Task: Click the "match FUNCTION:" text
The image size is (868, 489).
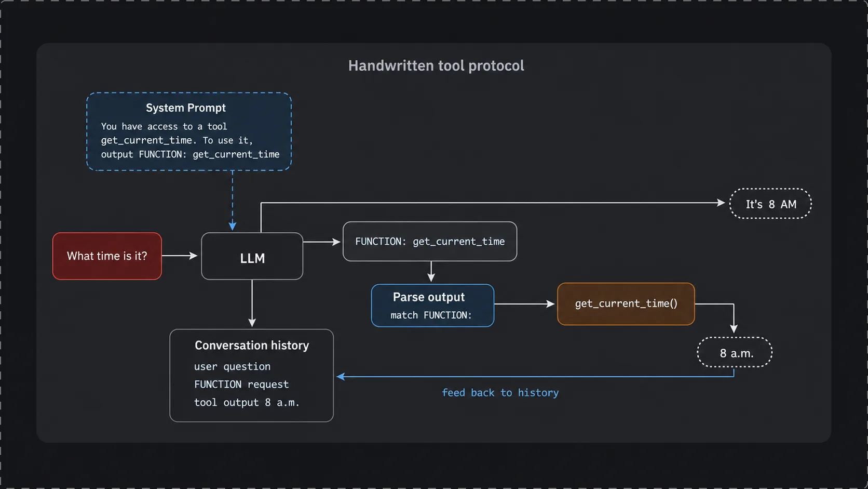Action: [x=431, y=315]
